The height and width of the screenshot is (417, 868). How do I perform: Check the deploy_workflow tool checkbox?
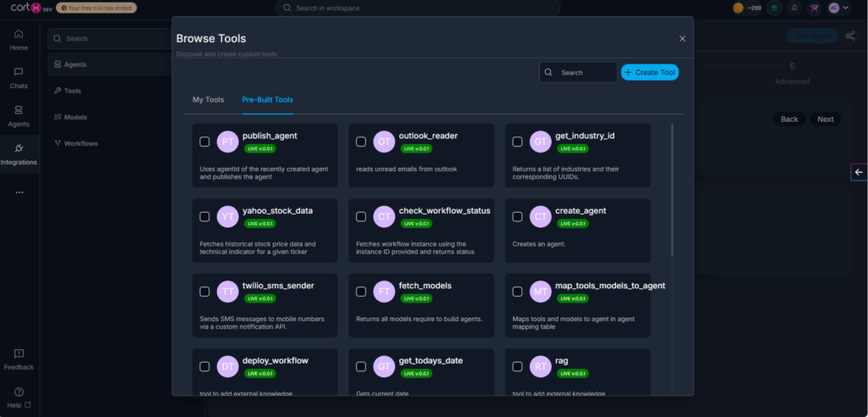point(204,367)
